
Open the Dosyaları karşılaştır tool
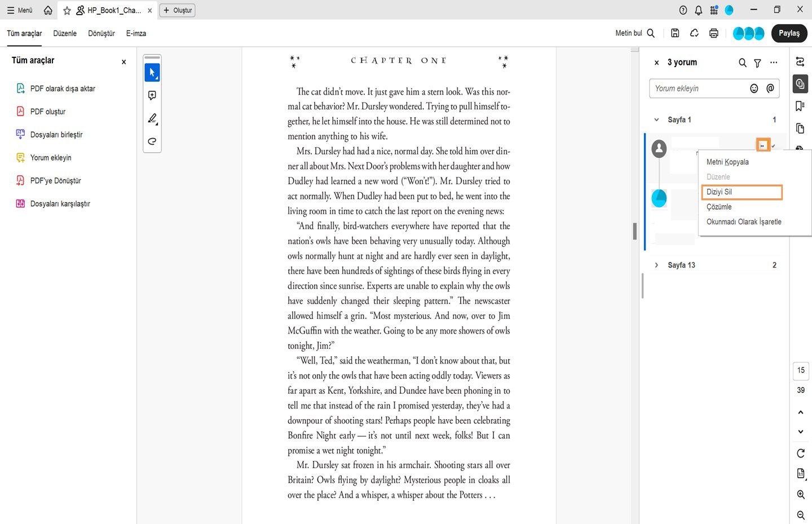(53, 204)
